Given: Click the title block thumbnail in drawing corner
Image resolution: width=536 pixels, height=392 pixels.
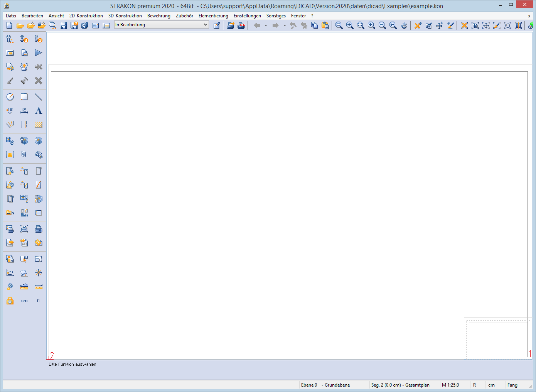Looking at the screenshot, I should point(497,338).
